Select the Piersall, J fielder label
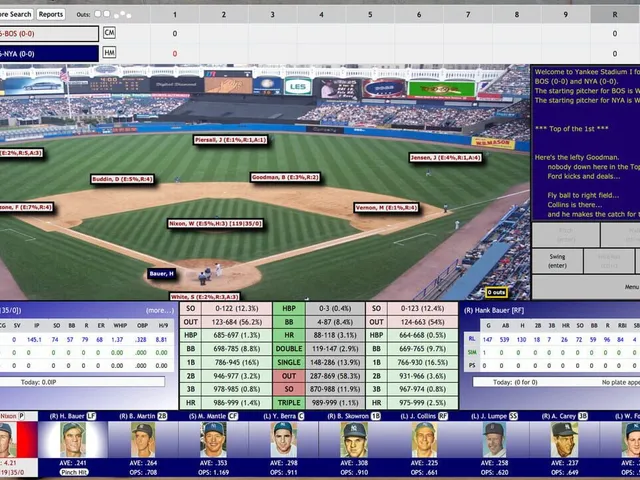The width and height of the screenshot is (640, 480). click(x=231, y=140)
